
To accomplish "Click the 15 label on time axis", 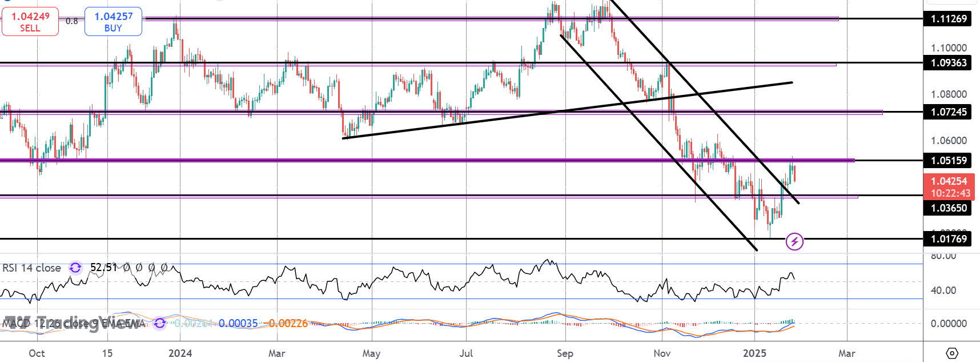I will (x=107, y=353).
